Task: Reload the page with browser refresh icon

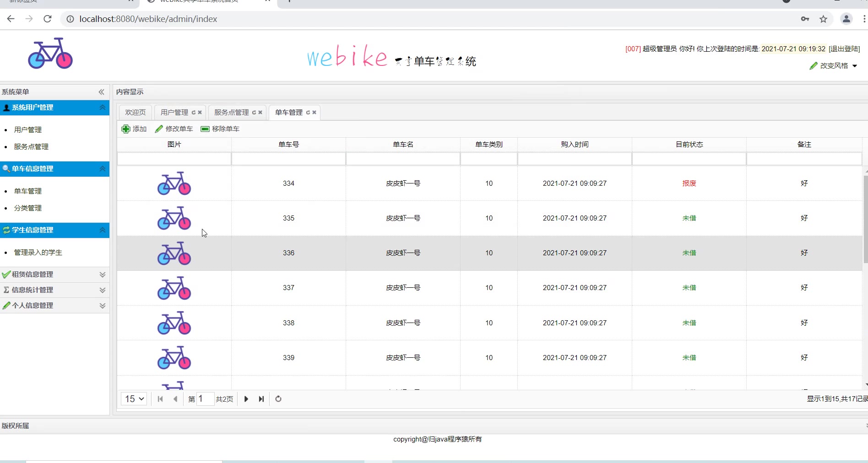Action: 48,19
